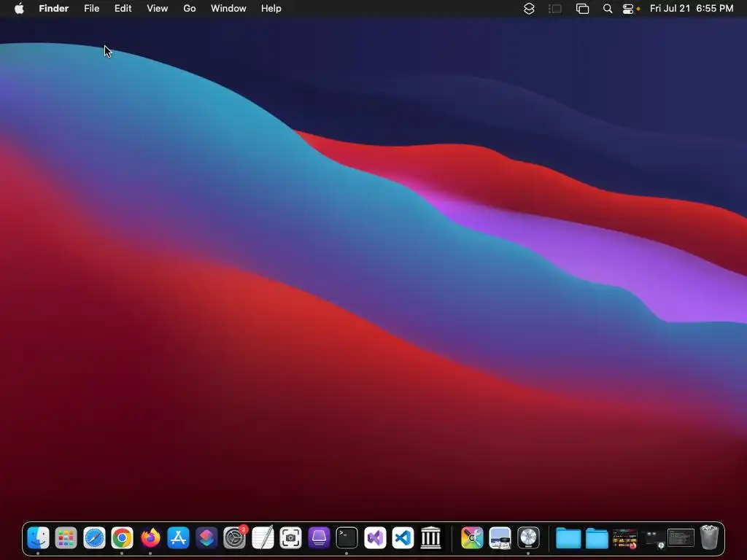
Task: Launch Safari from the Dock
Action: tap(94, 538)
